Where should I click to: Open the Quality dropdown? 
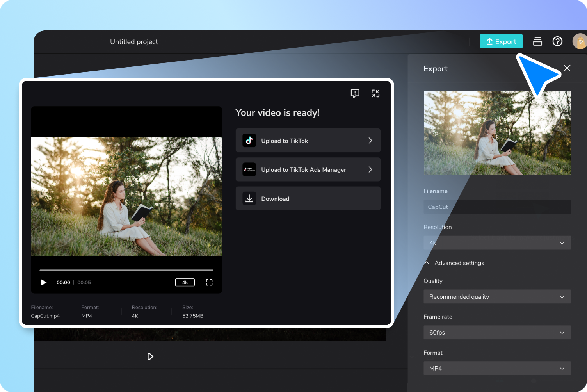pos(497,297)
